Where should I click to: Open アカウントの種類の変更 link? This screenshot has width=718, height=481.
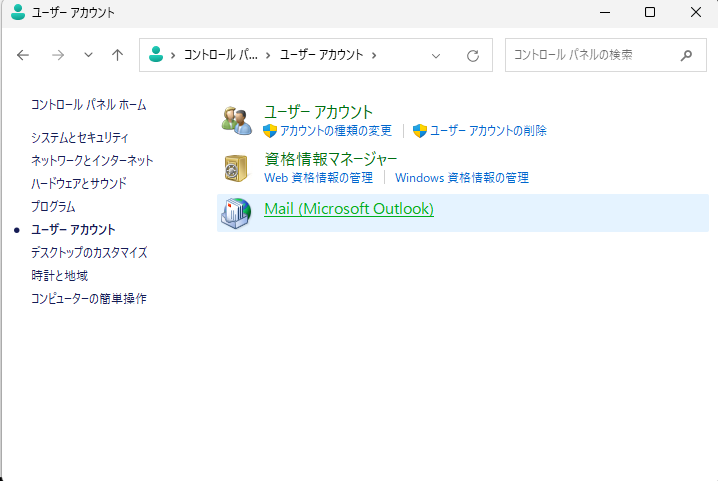336,131
